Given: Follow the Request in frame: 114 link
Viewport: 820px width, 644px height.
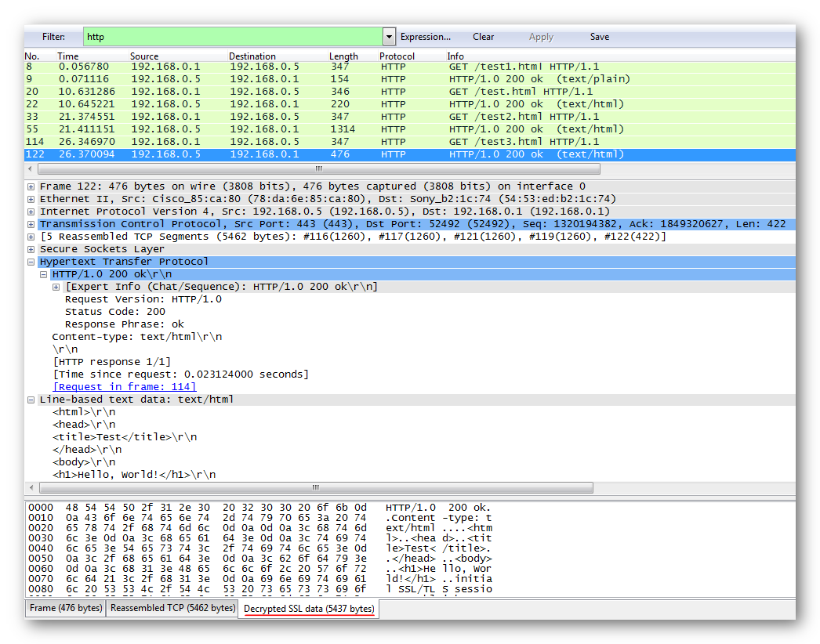Looking at the screenshot, I should point(125,387).
